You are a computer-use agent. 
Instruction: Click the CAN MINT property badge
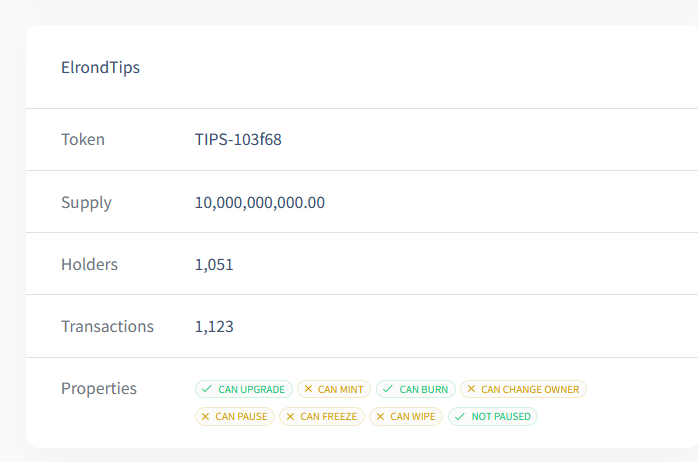[x=334, y=389]
